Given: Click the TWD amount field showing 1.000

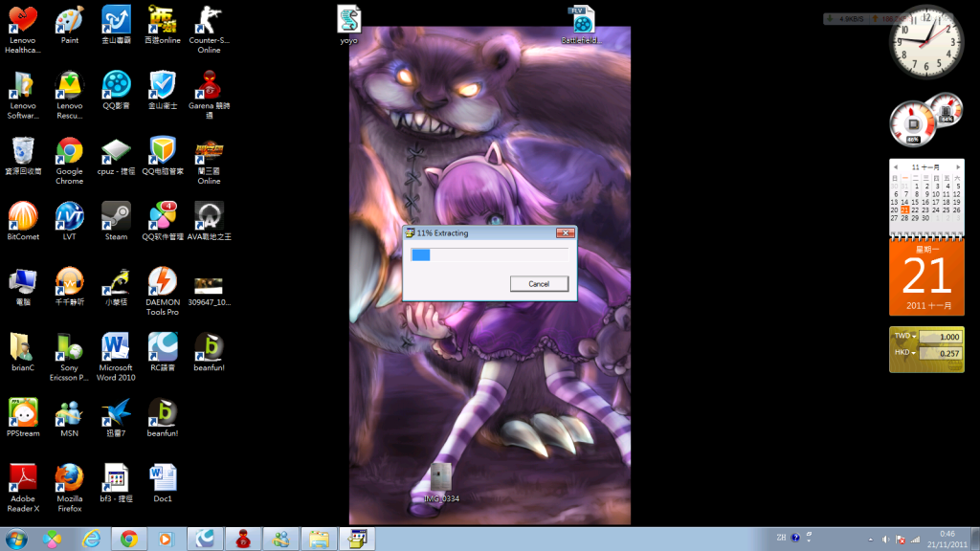Looking at the screenshot, I should pyautogui.click(x=941, y=337).
